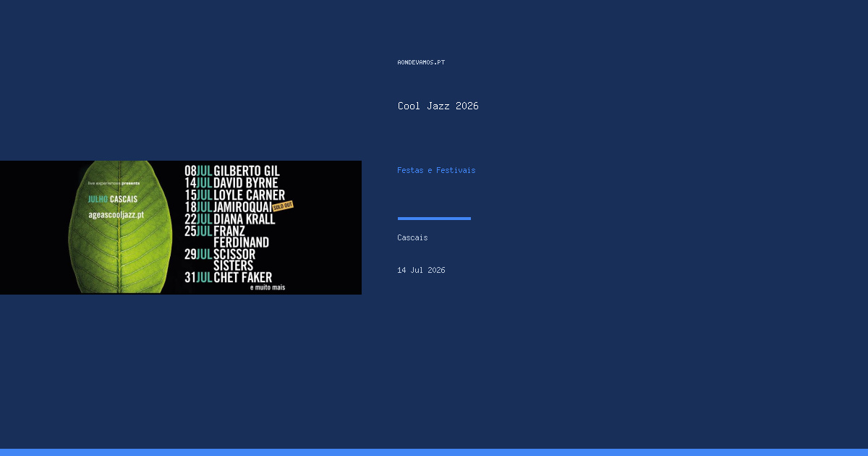
Task: Click the 22 JUL Diana Krall line
Action: pyautogui.click(x=230, y=219)
